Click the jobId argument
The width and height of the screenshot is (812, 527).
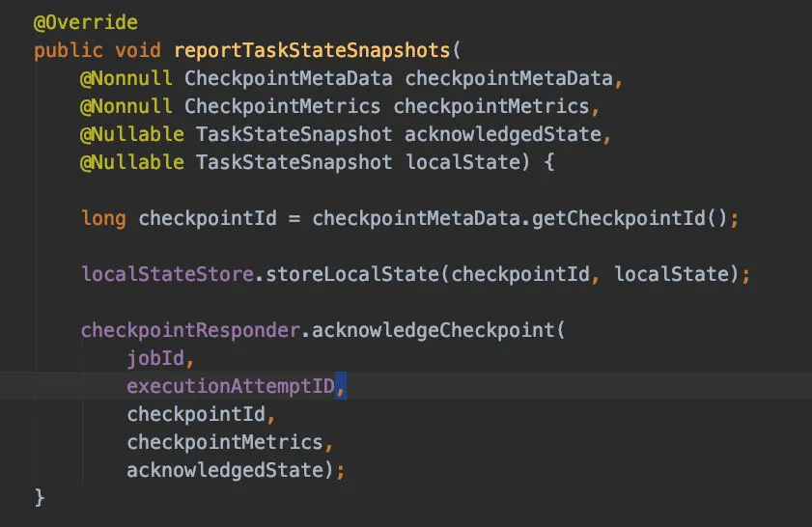155,358
